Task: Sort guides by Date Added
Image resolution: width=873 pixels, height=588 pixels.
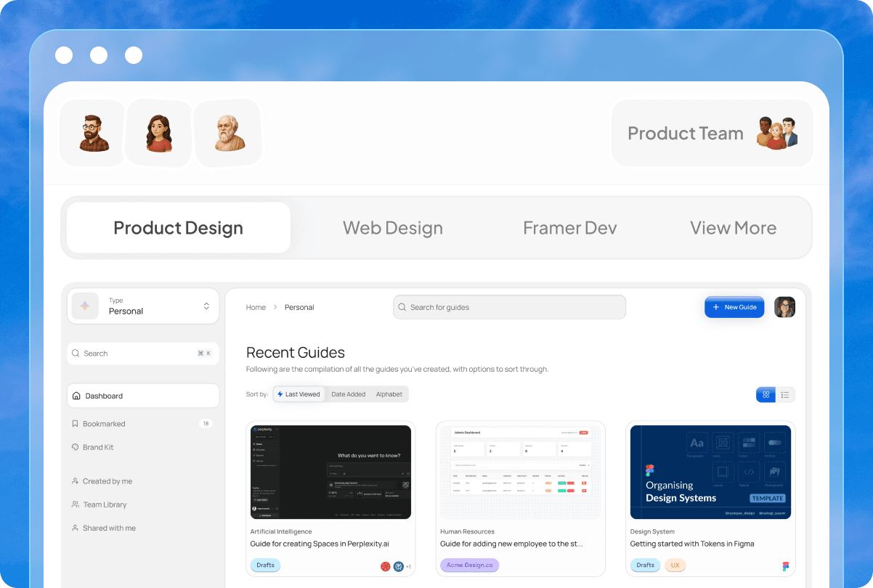Action: 349,394
